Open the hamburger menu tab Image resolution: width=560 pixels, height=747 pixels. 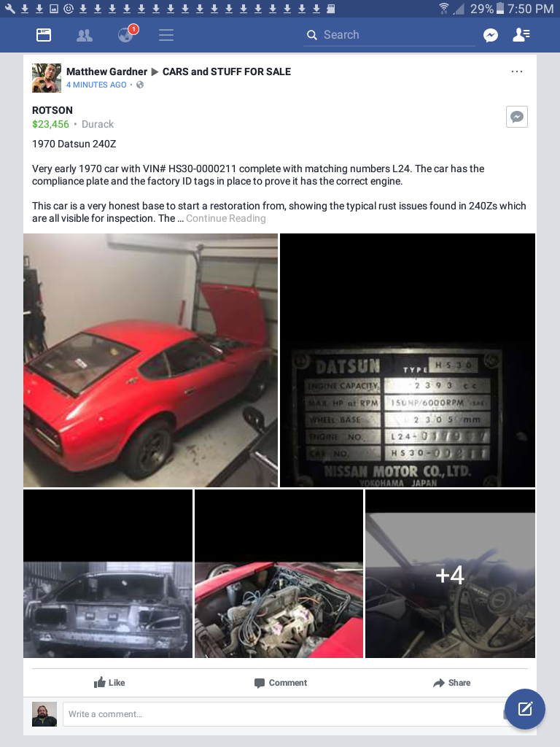point(166,35)
